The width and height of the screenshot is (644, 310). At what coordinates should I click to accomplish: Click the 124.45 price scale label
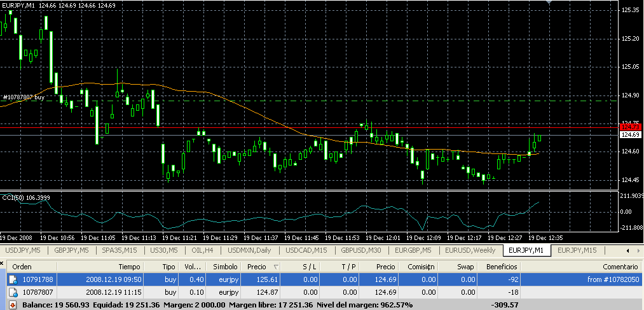631,180
